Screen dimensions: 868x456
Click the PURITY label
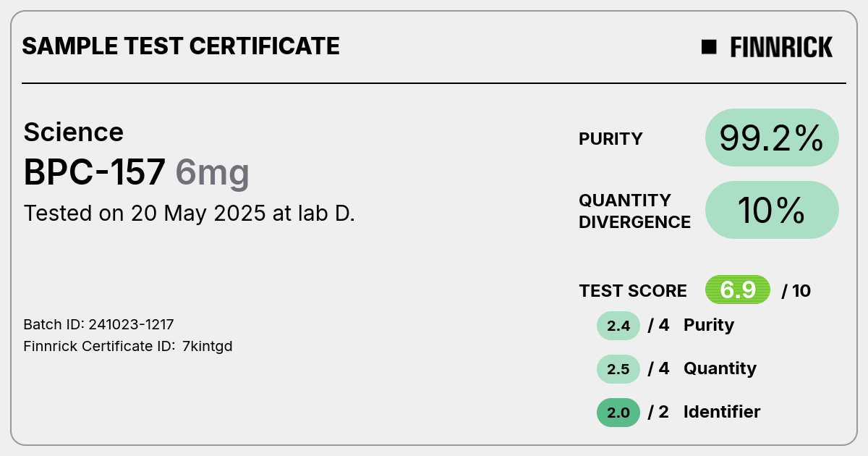click(610, 139)
